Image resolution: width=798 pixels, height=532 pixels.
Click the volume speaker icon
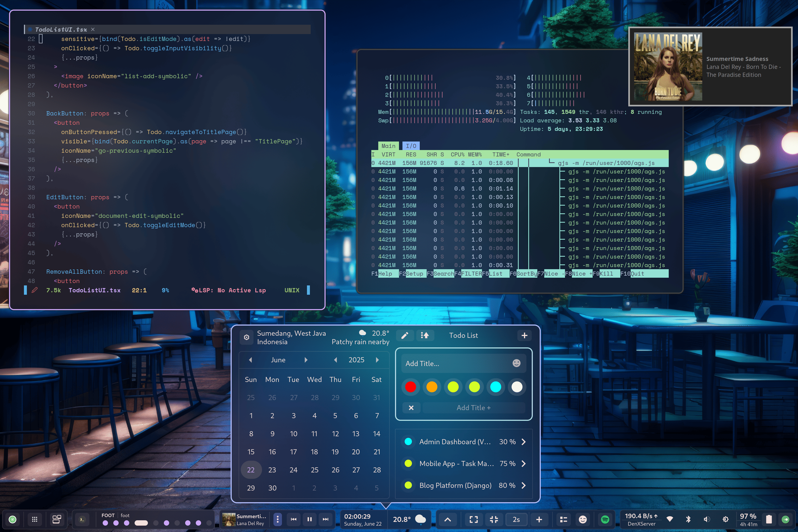click(707, 519)
